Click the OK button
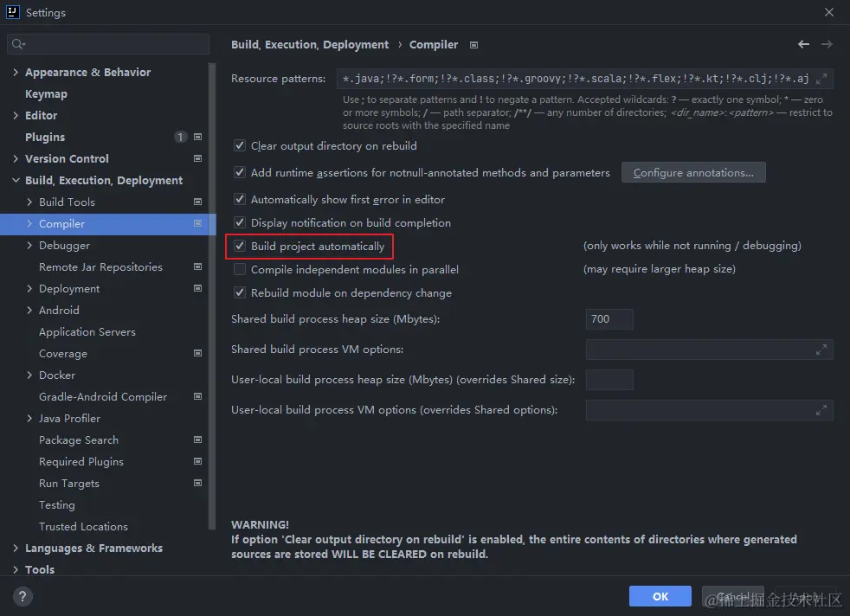The height and width of the screenshot is (616, 850). pos(660,596)
